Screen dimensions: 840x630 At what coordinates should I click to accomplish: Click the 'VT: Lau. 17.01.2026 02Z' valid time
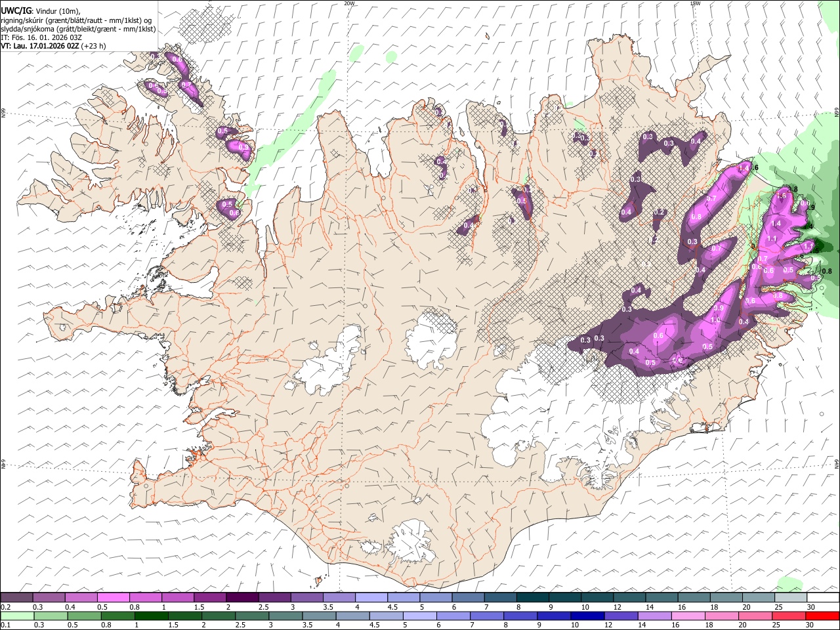pyautogui.click(x=40, y=47)
